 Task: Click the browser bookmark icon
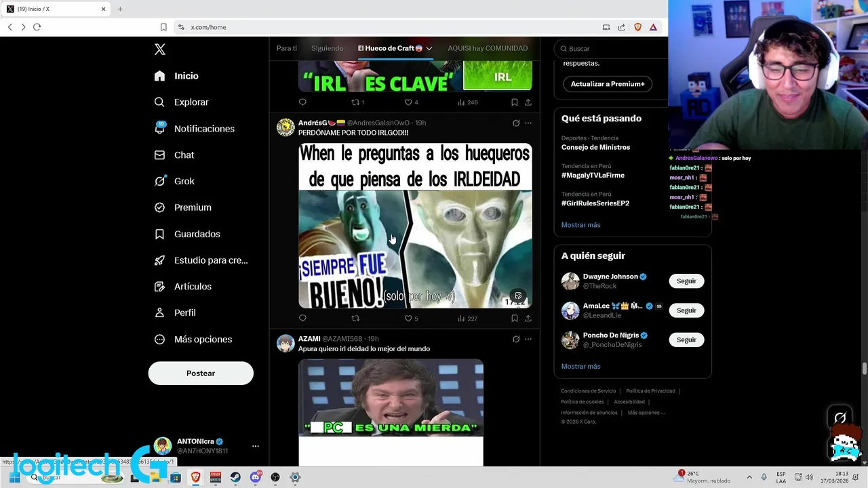pyautogui.click(x=163, y=27)
